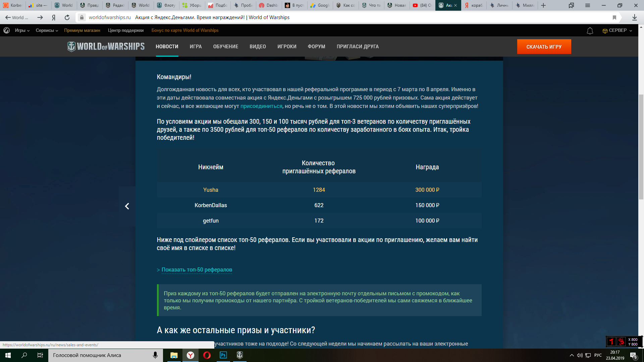
Task: Click the World of Warships logo
Action: pyautogui.click(x=106, y=46)
